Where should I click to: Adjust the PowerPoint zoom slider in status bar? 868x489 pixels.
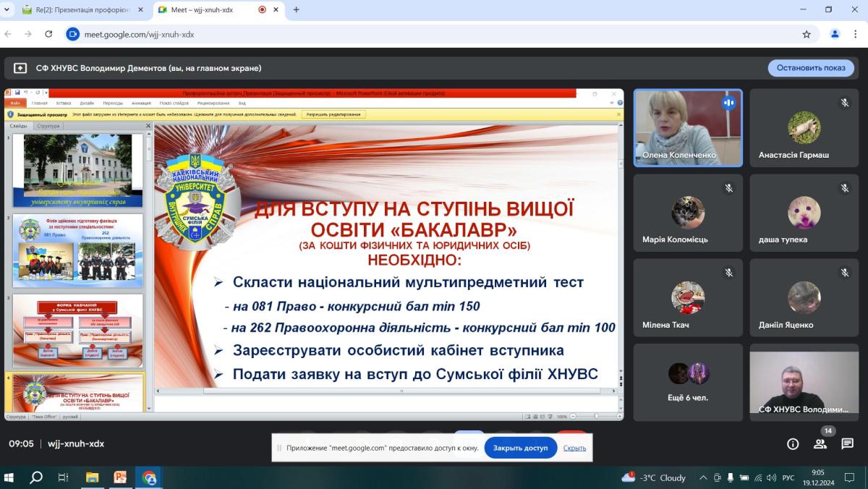coord(597,417)
